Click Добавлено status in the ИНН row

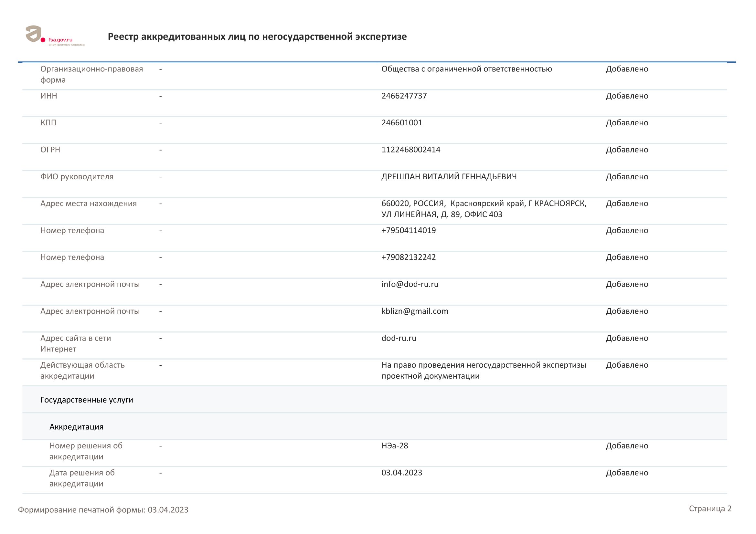(627, 96)
